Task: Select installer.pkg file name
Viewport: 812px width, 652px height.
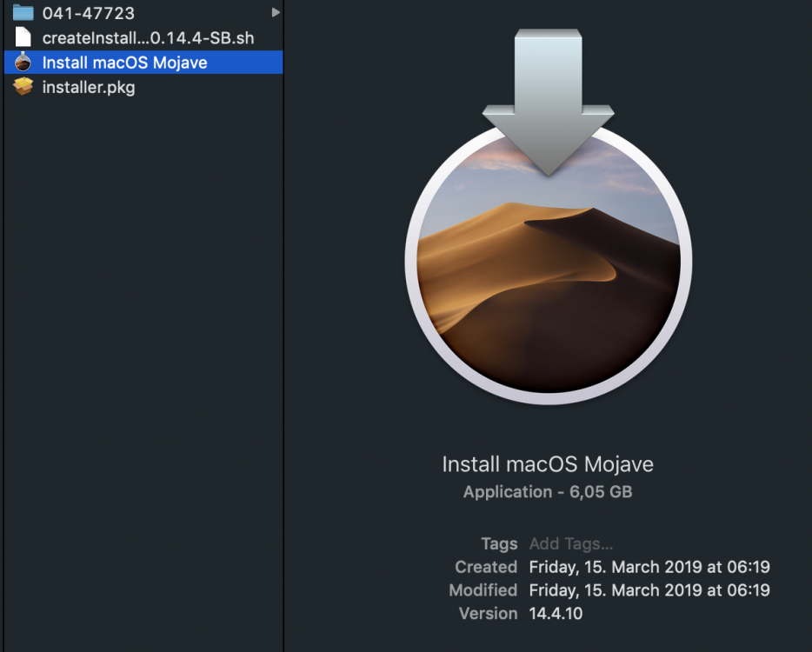Action: point(89,88)
